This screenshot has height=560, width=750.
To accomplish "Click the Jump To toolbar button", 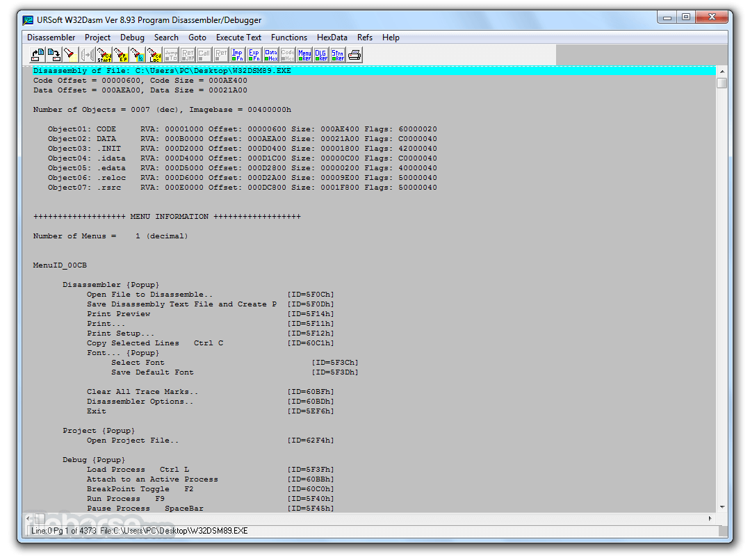I will click(171, 55).
